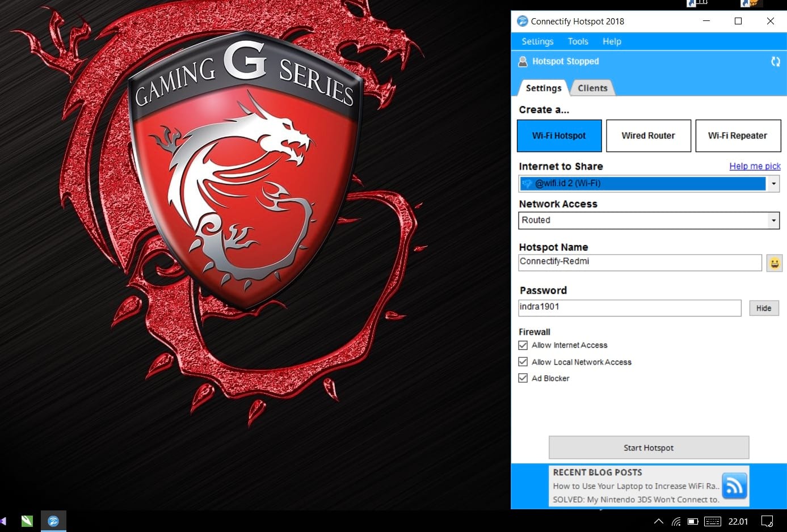Minimize the Connectify Hotspot window

pyautogui.click(x=706, y=21)
